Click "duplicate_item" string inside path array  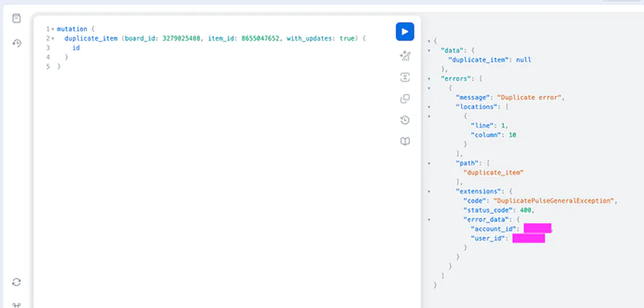(x=493, y=173)
